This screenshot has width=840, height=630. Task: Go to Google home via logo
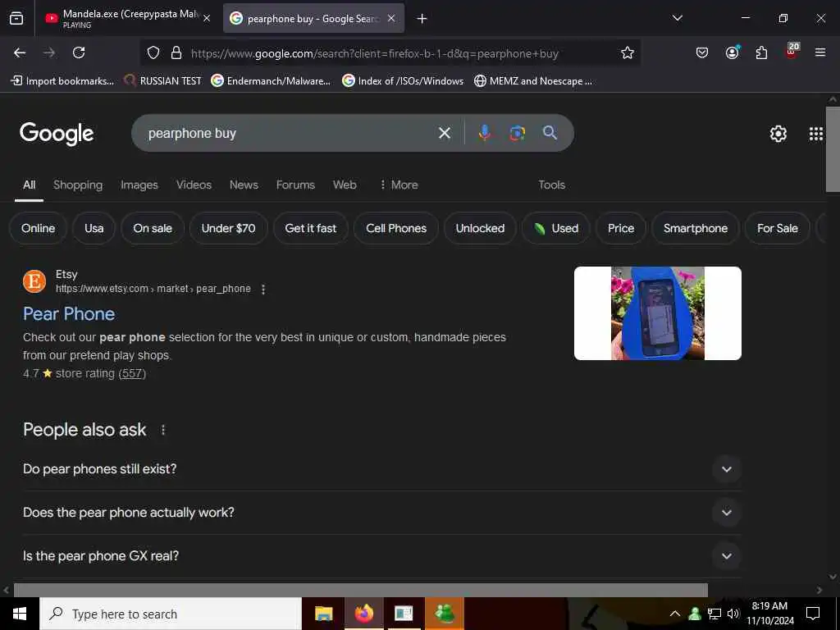[x=57, y=134]
